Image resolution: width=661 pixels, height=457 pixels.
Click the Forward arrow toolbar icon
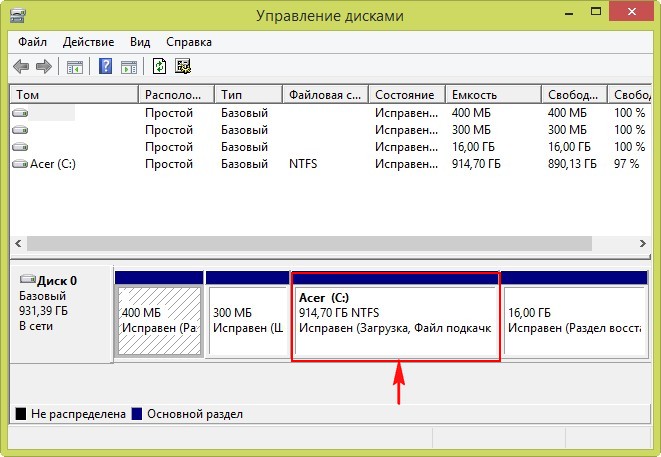pyautogui.click(x=43, y=67)
